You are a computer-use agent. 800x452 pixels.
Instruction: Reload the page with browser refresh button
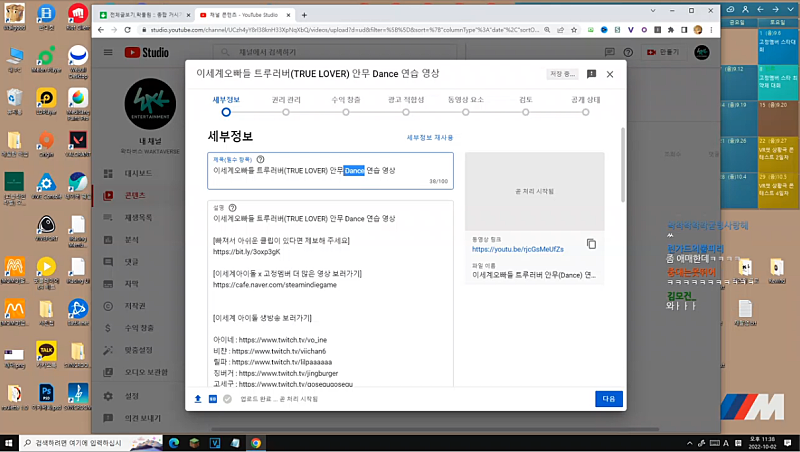129,30
